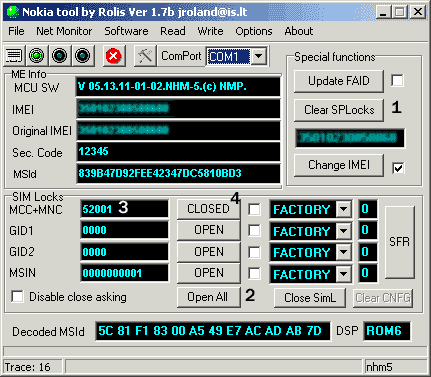Click the counter field in GID2 row
The width and height of the screenshot is (431, 377).
point(368,252)
